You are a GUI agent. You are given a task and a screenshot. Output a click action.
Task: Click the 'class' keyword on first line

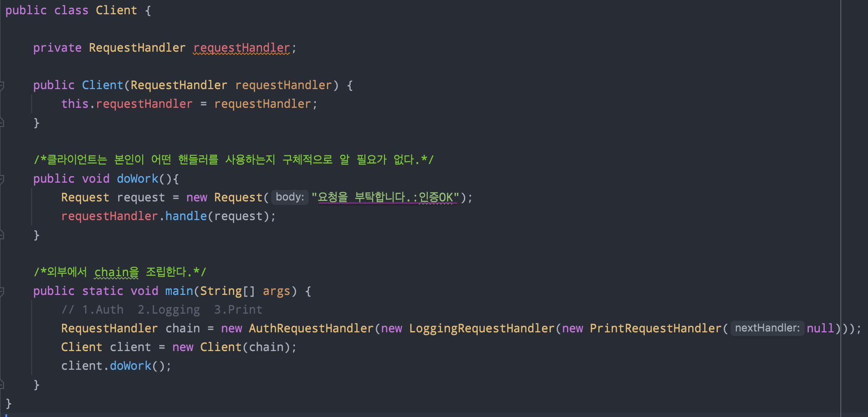click(71, 10)
